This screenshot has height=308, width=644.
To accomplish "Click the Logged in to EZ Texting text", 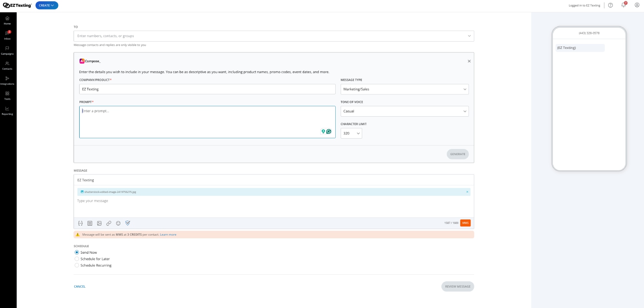I will coord(584,5).
